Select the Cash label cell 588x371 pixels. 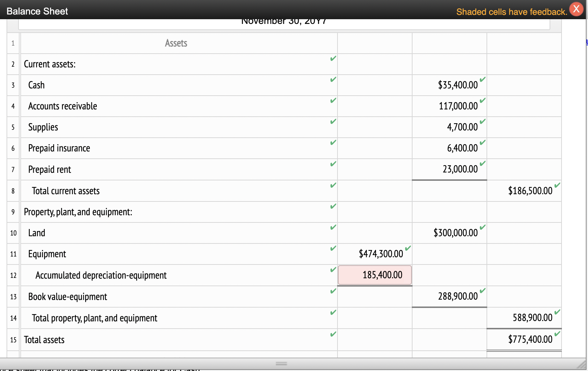[179, 85]
